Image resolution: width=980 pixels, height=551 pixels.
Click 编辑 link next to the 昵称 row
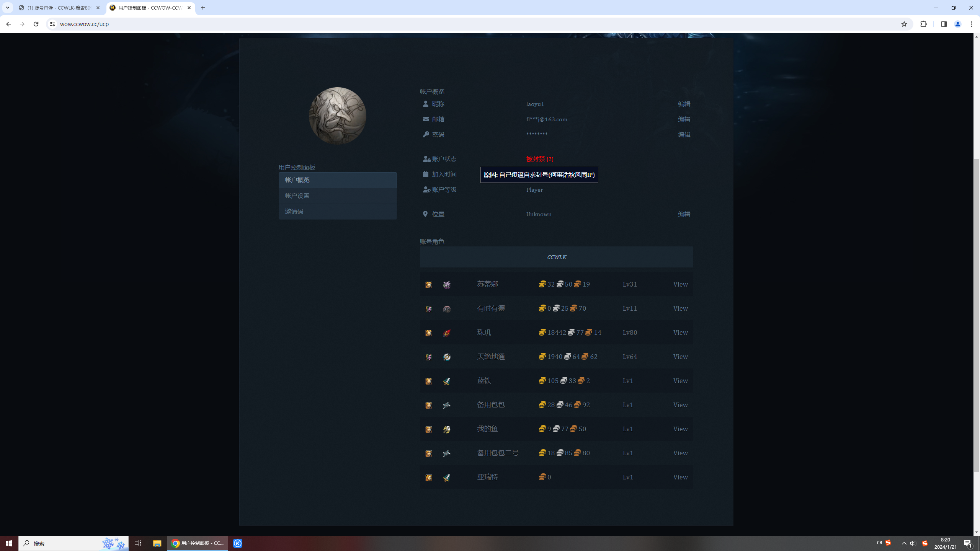coord(684,104)
